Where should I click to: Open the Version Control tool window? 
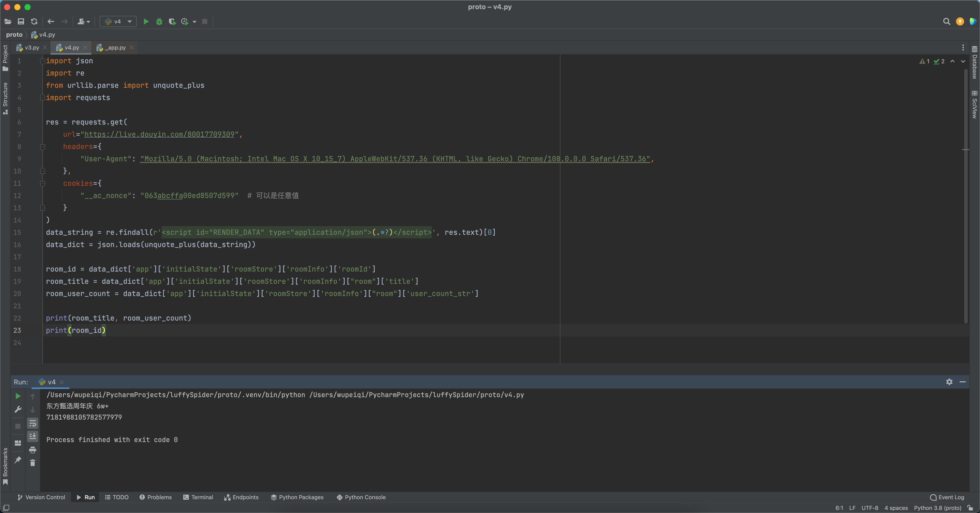(x=41, y=497)
